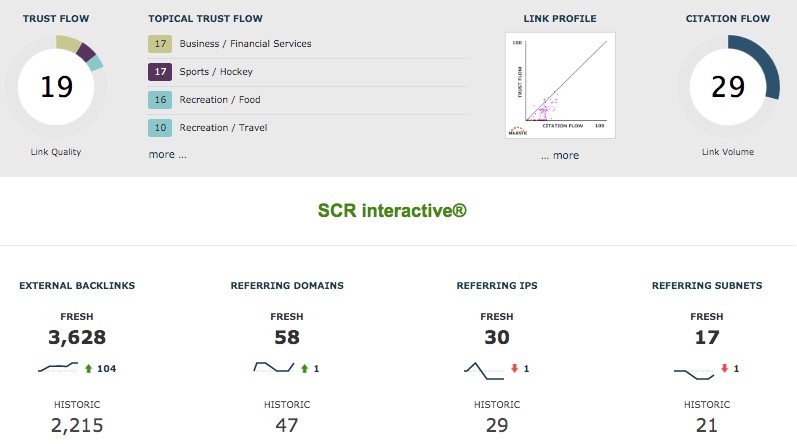This screenshot has height=444, width=797.
Task: Click the Referring IPs sparkline chart
Action: (484, 369)
